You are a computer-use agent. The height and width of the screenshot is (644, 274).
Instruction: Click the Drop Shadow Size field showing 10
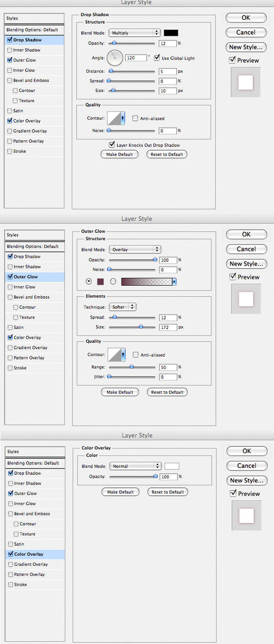tap(168, 91)
